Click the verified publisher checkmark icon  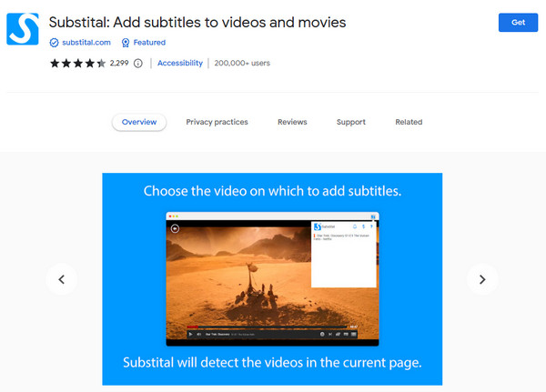click(x=54, y=43)
